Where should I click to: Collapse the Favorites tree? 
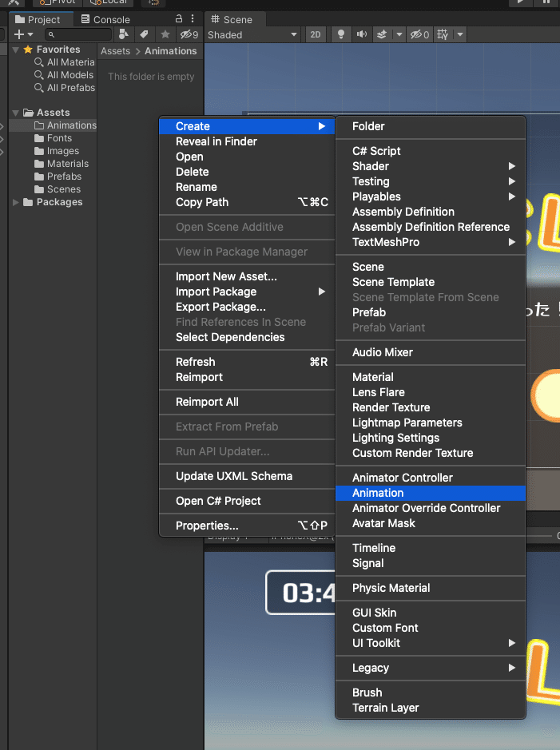15,50
